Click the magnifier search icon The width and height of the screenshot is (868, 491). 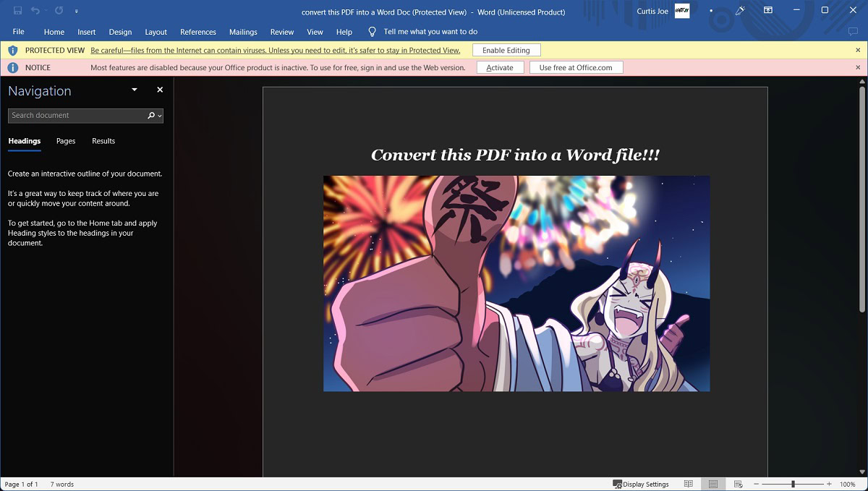pos(151,116)
